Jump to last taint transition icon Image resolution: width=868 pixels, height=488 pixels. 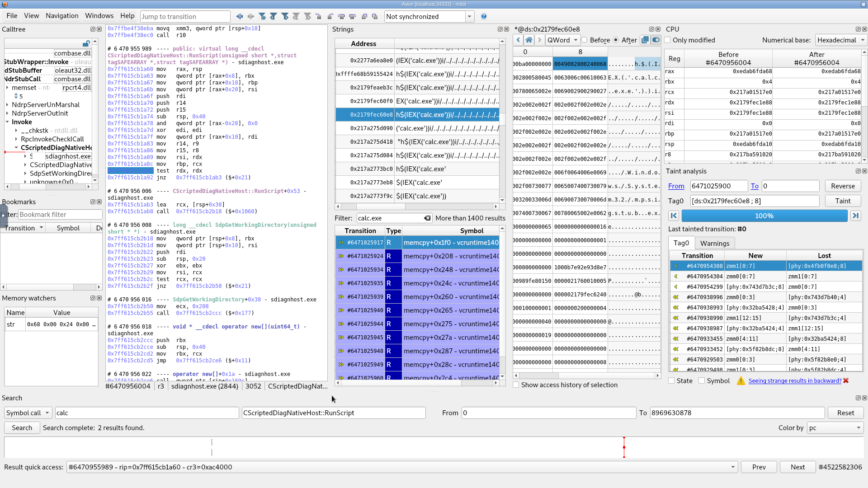(x=855, y=216)
